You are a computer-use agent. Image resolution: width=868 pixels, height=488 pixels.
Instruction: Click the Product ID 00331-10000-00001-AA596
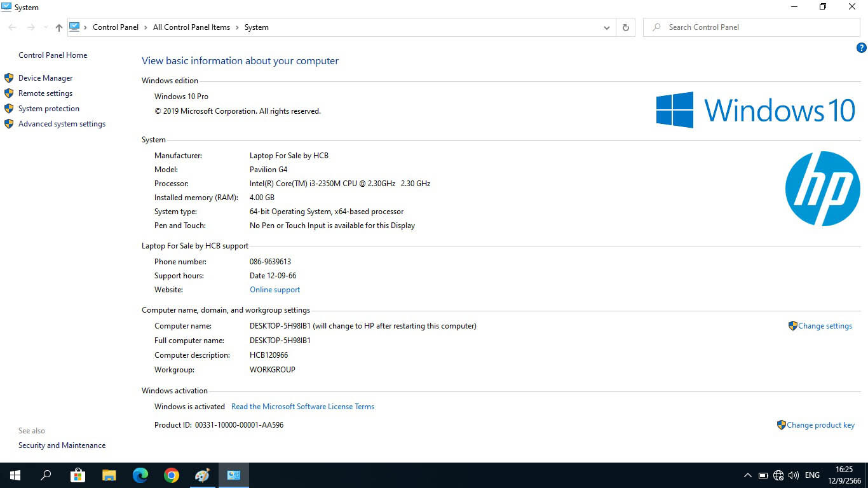tap(239, 425)
